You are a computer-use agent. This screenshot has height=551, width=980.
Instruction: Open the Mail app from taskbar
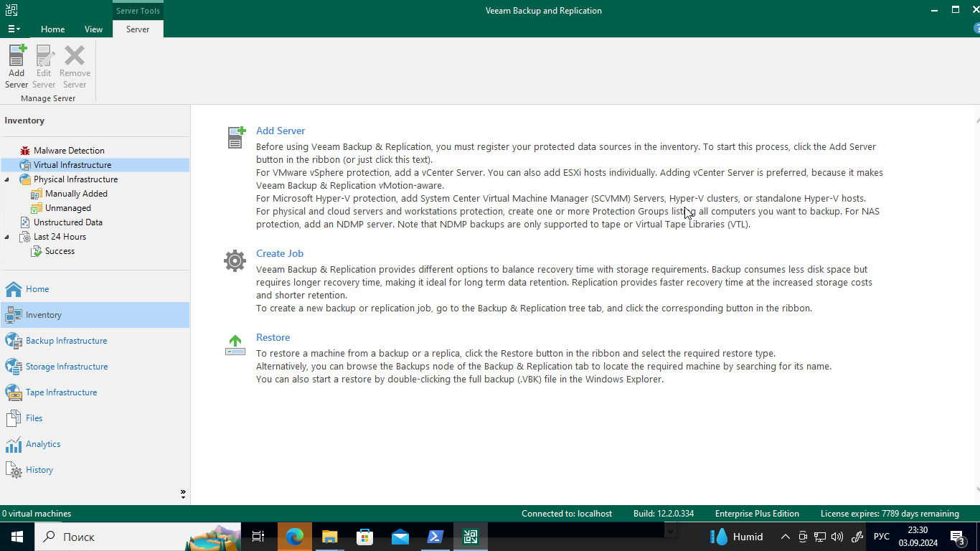point(400,537)
